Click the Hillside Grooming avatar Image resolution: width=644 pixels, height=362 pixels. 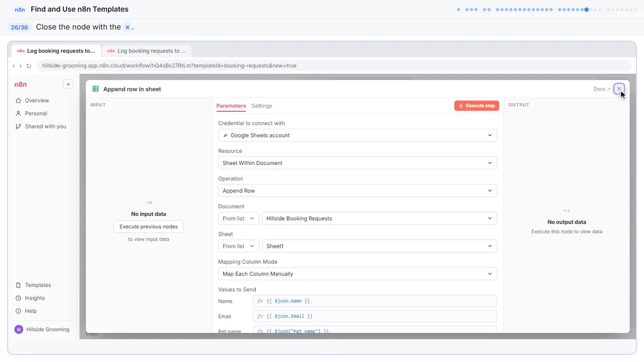pos(19,329)
